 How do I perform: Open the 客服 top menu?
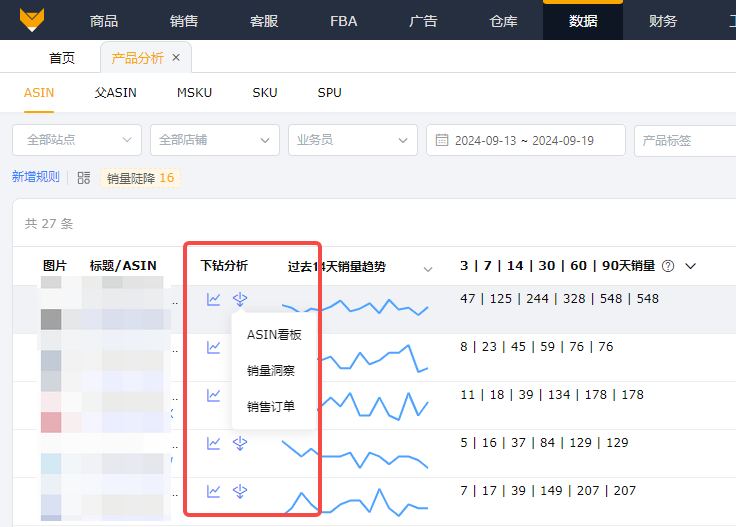tap(264, 21)
